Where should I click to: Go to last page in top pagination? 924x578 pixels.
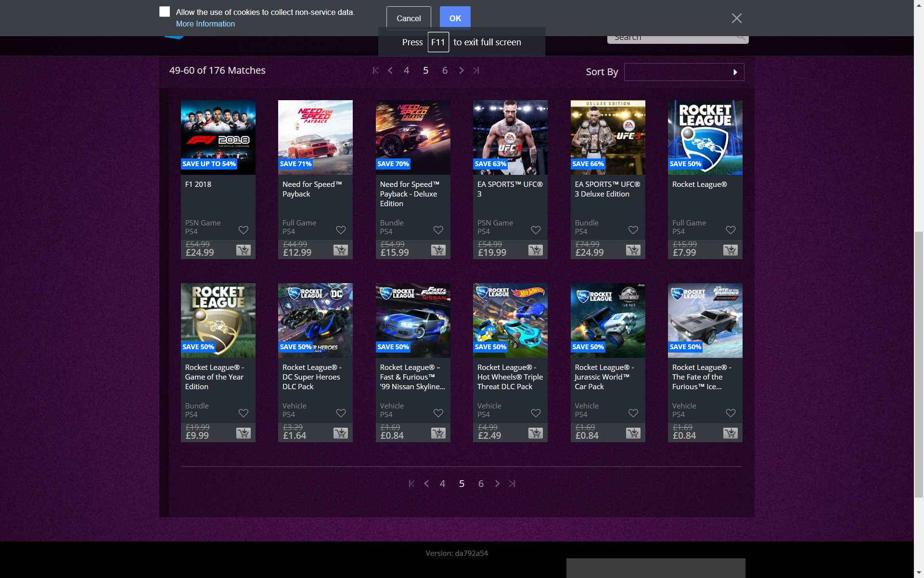(476, 70)
